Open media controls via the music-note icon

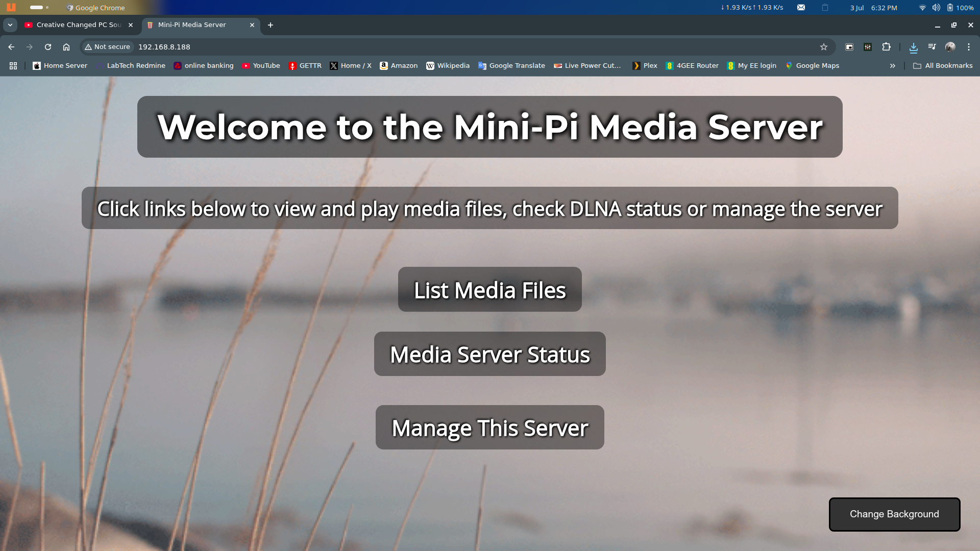(932, 46)
